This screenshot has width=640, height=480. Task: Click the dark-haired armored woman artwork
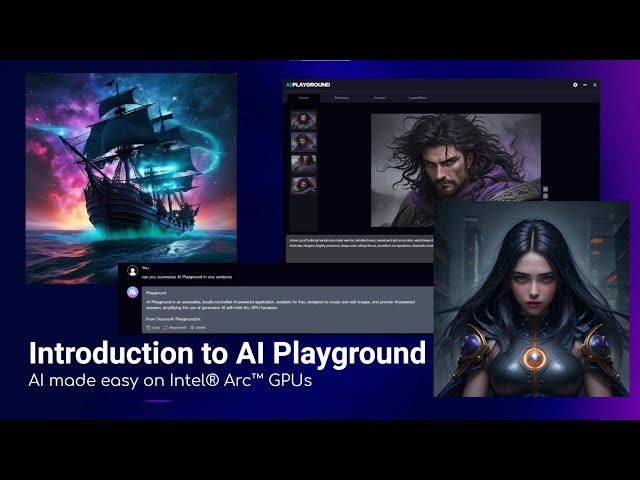tap(531, 298)
